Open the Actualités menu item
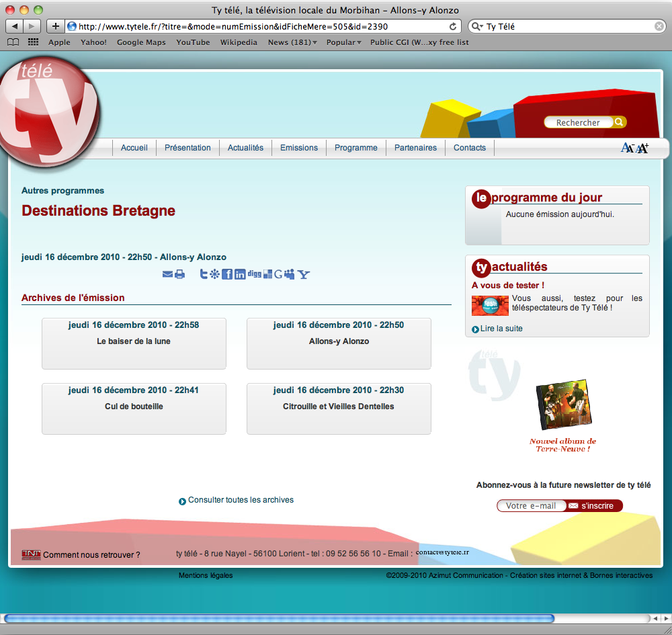This screenshot has height=635, width=672. (x=245, y=147)
